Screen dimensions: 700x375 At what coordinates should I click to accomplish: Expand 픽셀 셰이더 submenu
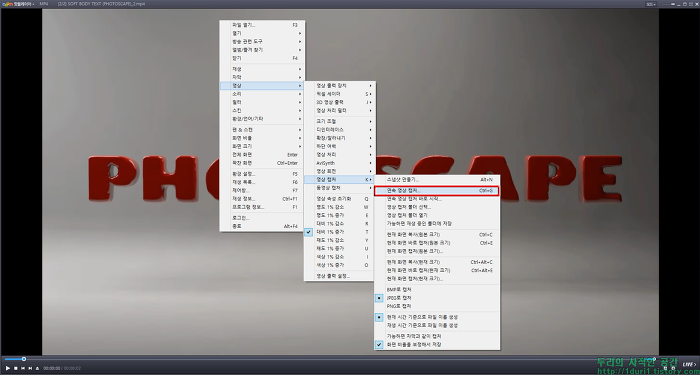[x=339, y=94]
